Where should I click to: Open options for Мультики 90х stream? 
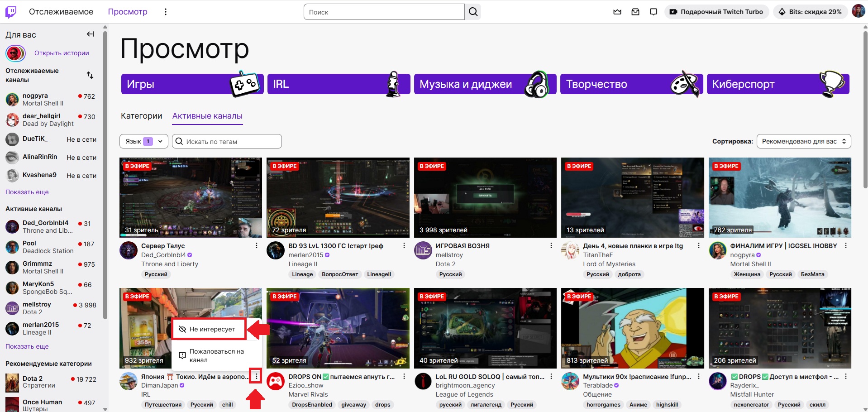pos(698,376)
